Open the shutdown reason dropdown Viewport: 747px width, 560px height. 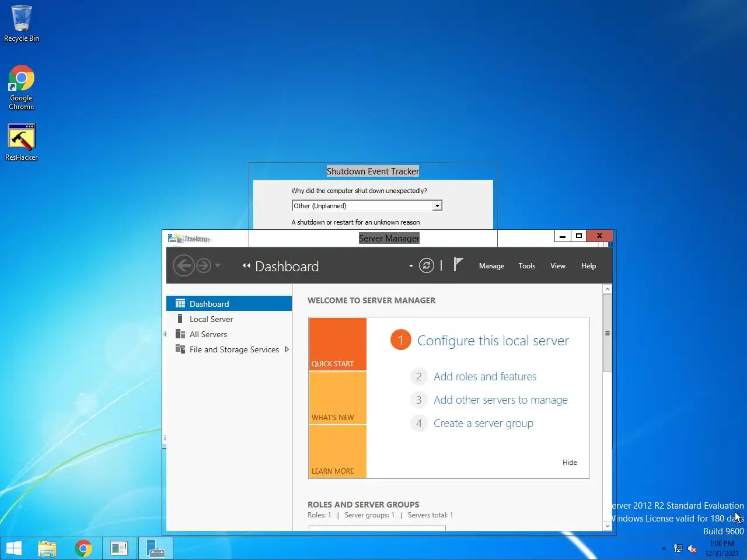click(x=437, y=205)
